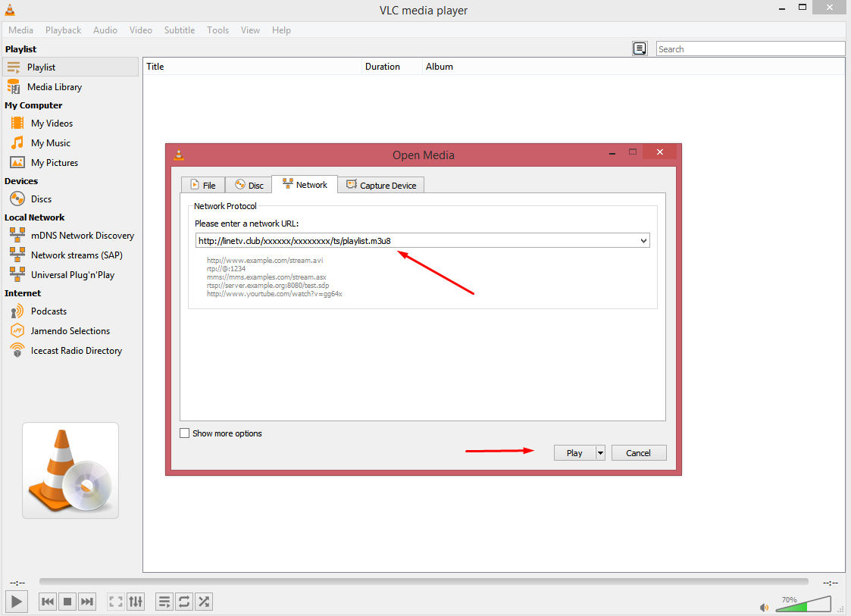Click the playback seek bar
This screenshot has height=616, width=851.
pyautogui.click(x=424, y=582)
